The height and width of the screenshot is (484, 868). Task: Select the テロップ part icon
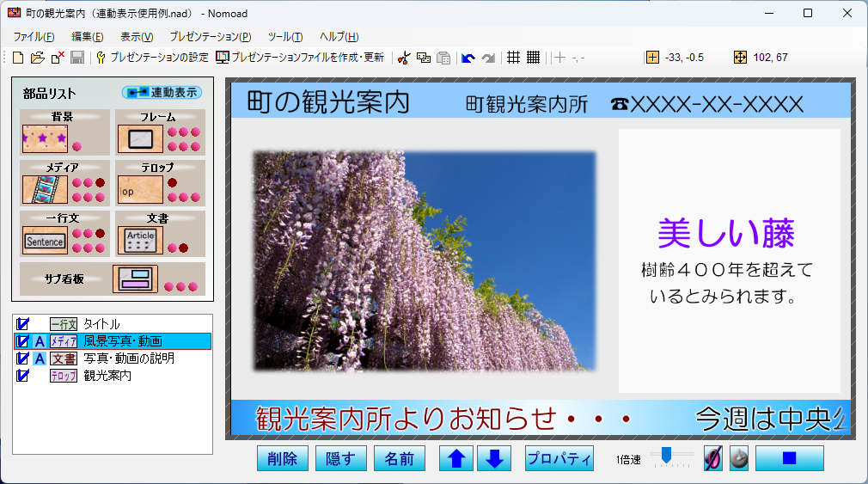[x=140, y=189]
